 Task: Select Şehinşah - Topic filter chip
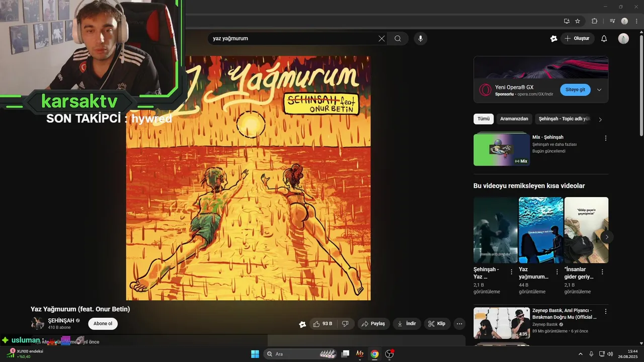pos(563,119)
